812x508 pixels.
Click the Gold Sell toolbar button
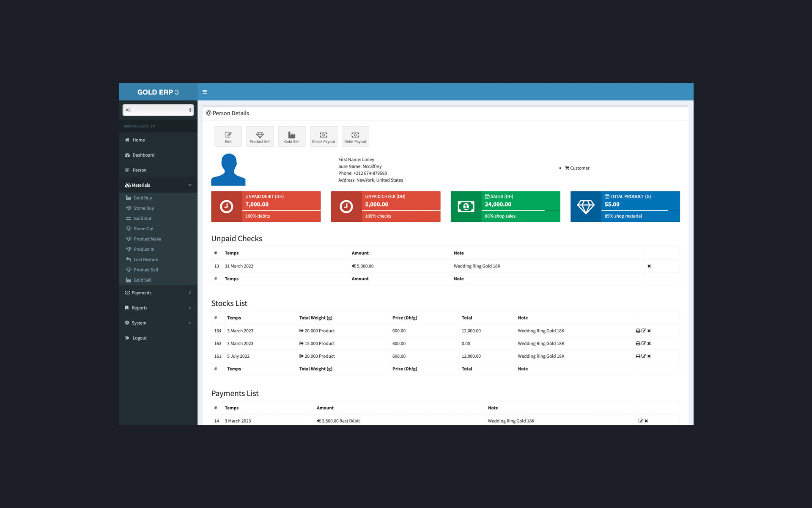pos(291,137)
